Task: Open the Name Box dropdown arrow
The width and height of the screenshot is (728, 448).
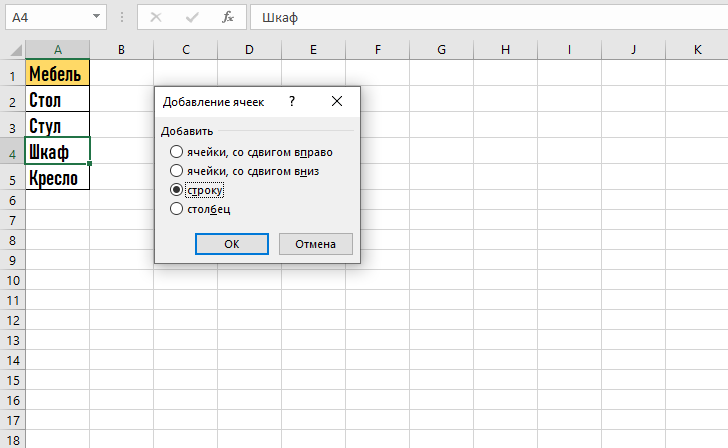Action: coord(96,17)
